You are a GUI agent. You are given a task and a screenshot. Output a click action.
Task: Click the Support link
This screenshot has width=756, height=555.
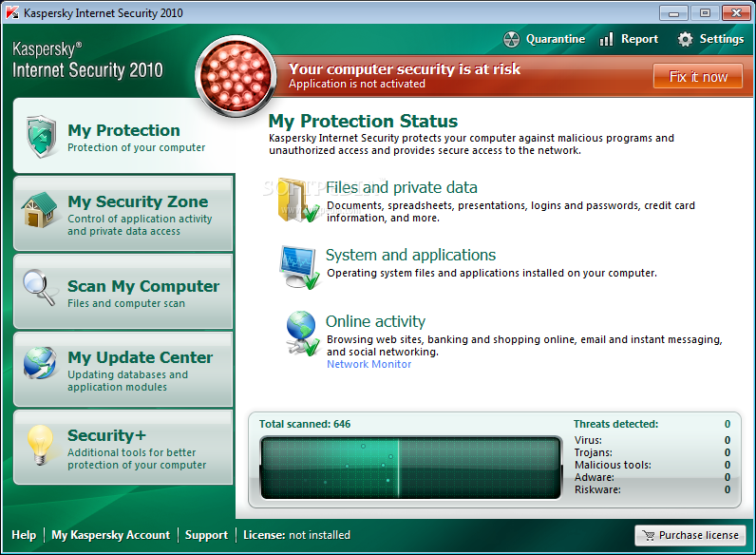coord(206,535)
